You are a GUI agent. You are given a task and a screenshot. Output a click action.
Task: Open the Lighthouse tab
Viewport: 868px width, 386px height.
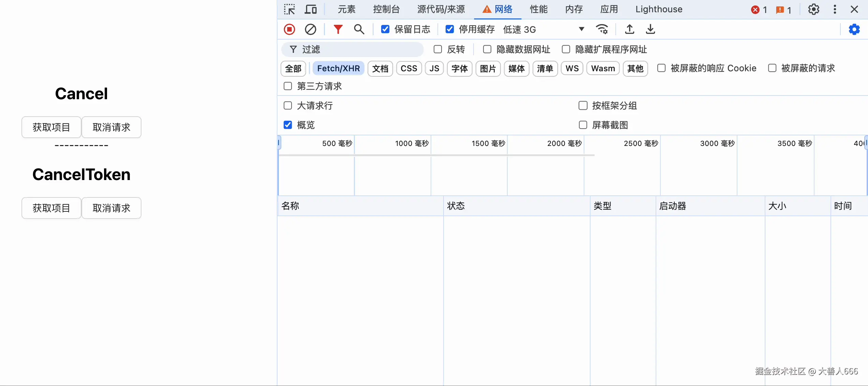659,10
